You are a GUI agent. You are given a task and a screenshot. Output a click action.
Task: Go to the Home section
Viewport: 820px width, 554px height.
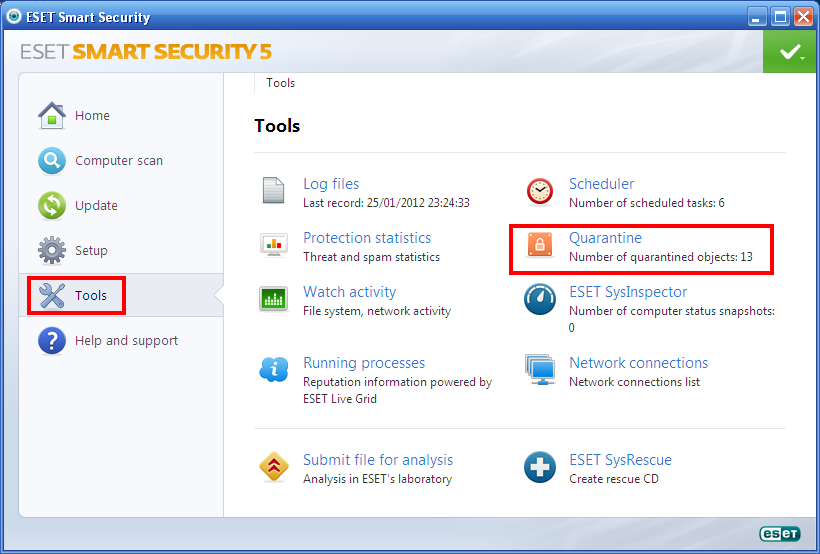pyautogui.click(x=91, y=116)
